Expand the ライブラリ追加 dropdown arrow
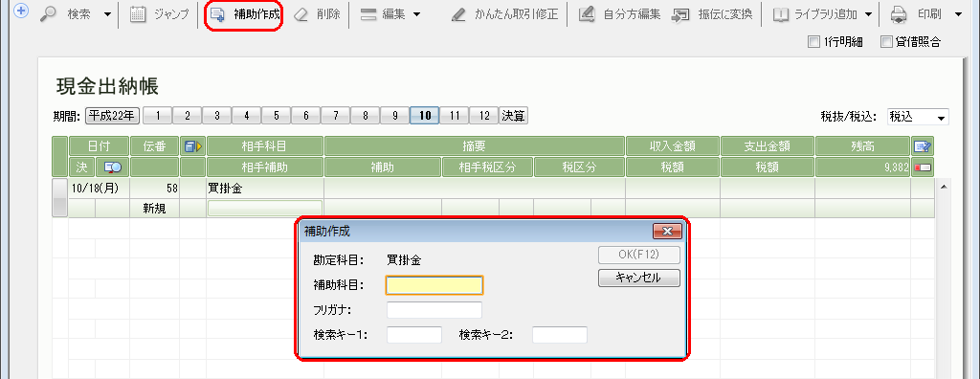This screenshot has width=980, height=379. pos(869,14)
